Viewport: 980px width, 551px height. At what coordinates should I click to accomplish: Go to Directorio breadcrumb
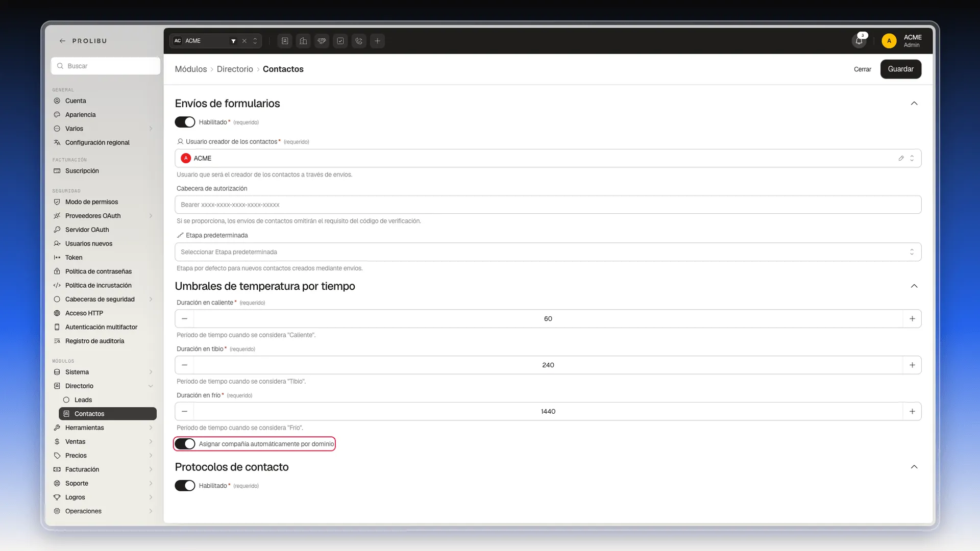pyautogui.click(x=235, y=69)
